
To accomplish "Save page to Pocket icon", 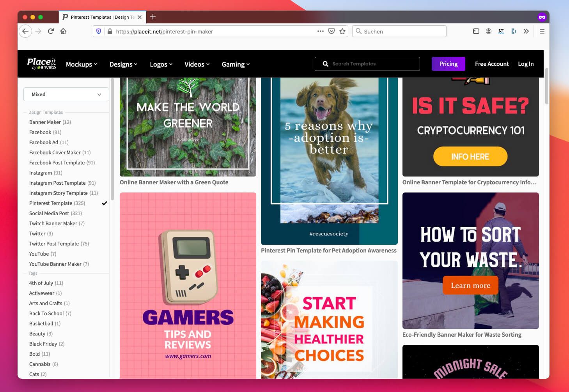I will (x=331, y=31).
